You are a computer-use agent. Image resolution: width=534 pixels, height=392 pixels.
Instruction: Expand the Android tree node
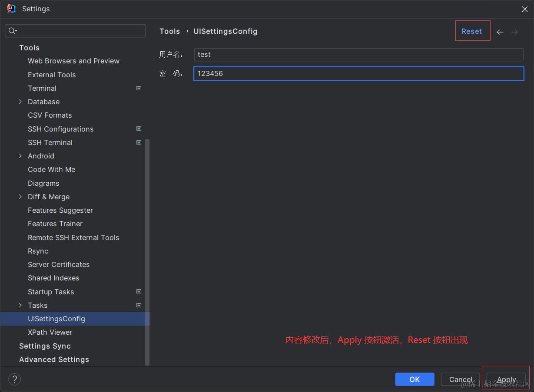[x=20, y=156]
